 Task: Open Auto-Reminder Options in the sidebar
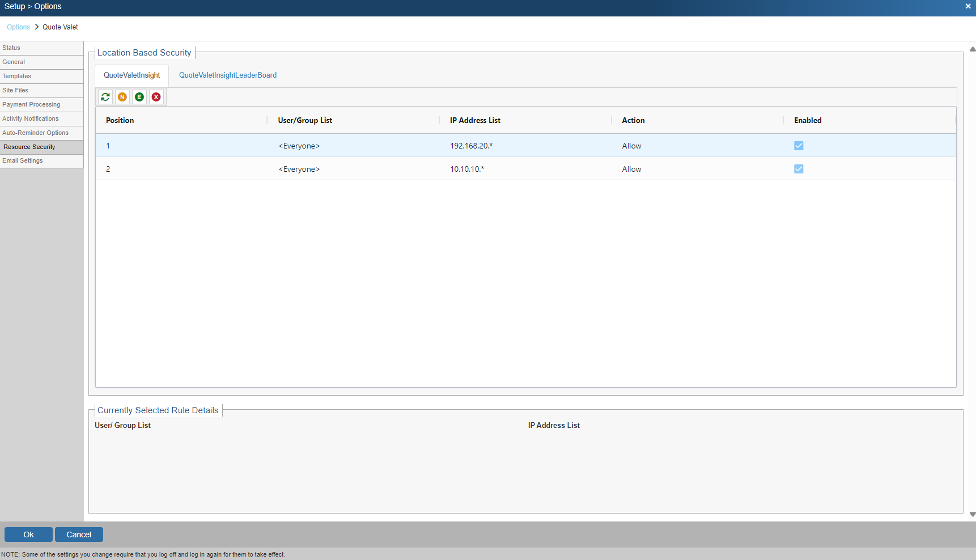(35, 133)
